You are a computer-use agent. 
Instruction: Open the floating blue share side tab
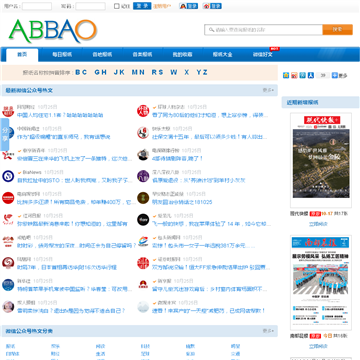point(5,135)
